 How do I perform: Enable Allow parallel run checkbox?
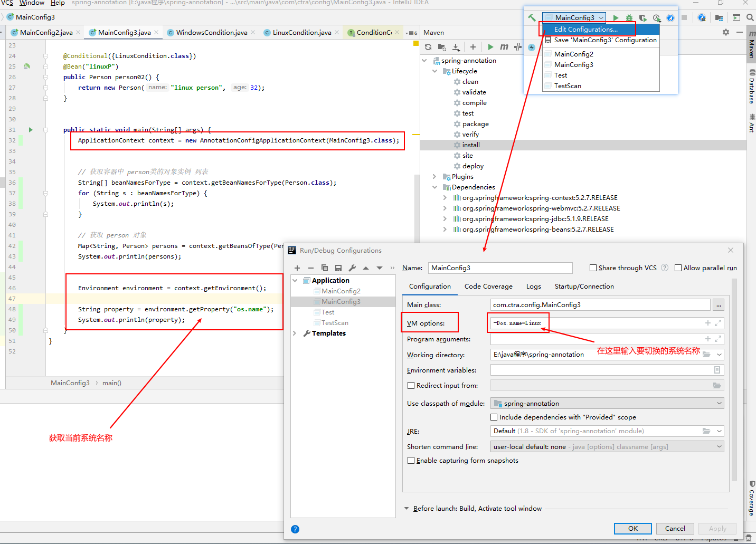(x=678, y=268)
